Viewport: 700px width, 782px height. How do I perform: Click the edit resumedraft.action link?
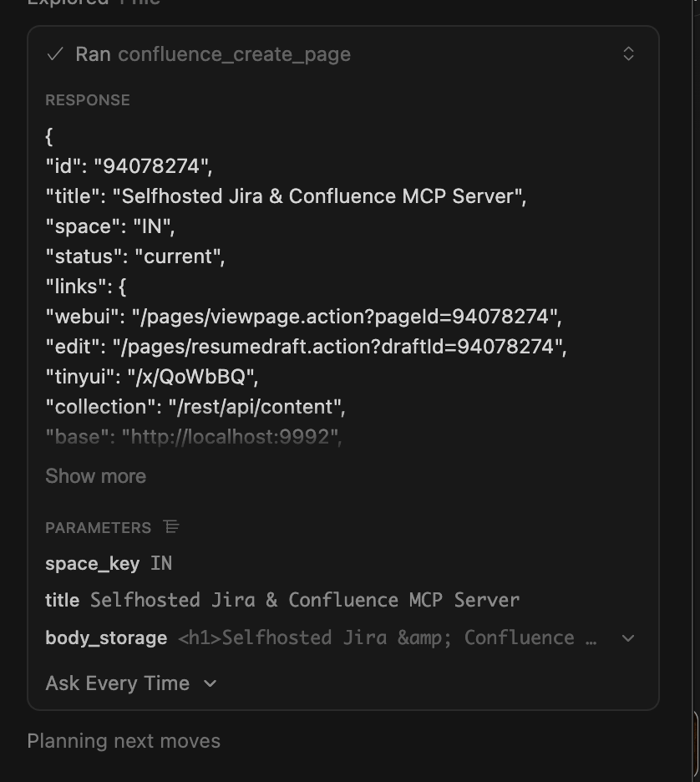pos(305,347)
